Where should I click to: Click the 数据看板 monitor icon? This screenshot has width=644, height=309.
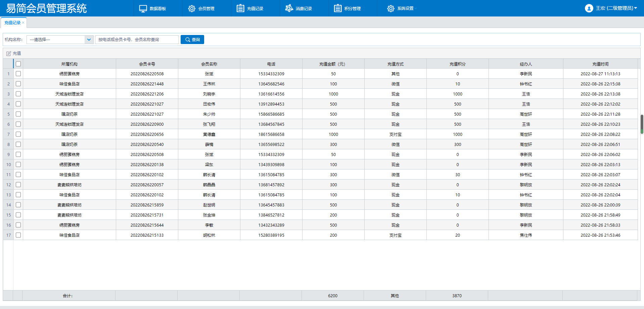pyautogui.click(x=143, y=8)
